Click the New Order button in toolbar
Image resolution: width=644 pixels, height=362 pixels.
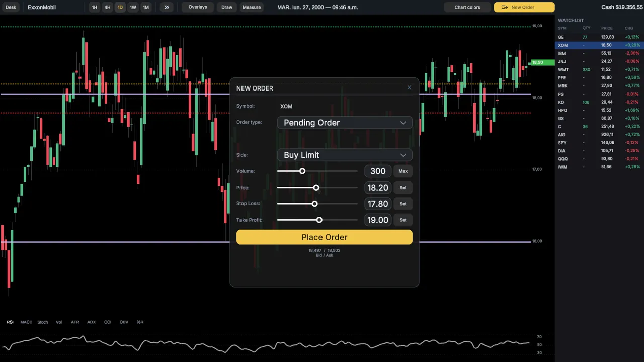tap(524, 7)
